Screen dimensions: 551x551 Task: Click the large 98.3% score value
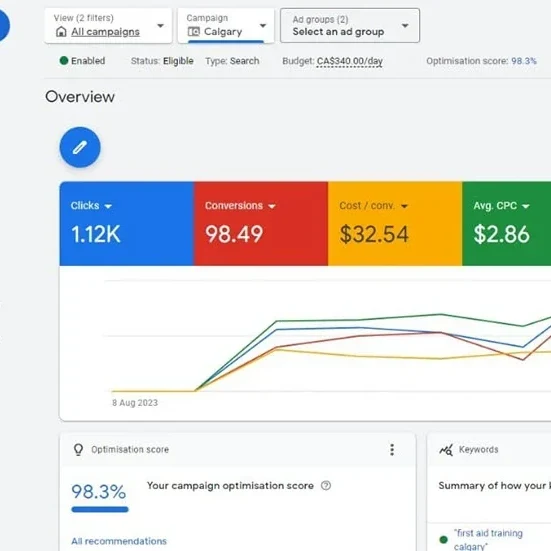tap(99, 492)
